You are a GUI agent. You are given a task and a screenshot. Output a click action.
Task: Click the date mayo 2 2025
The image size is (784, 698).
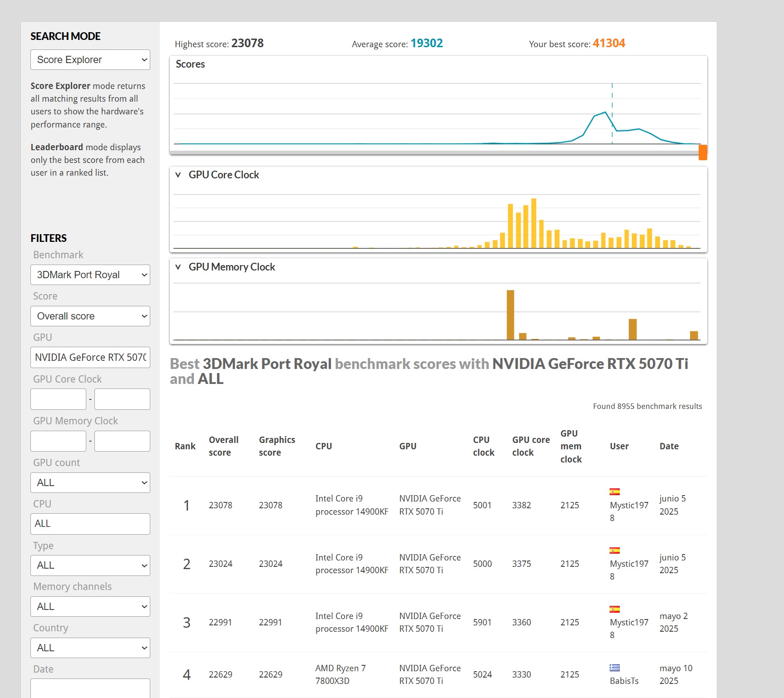click(x=674, y=622)
